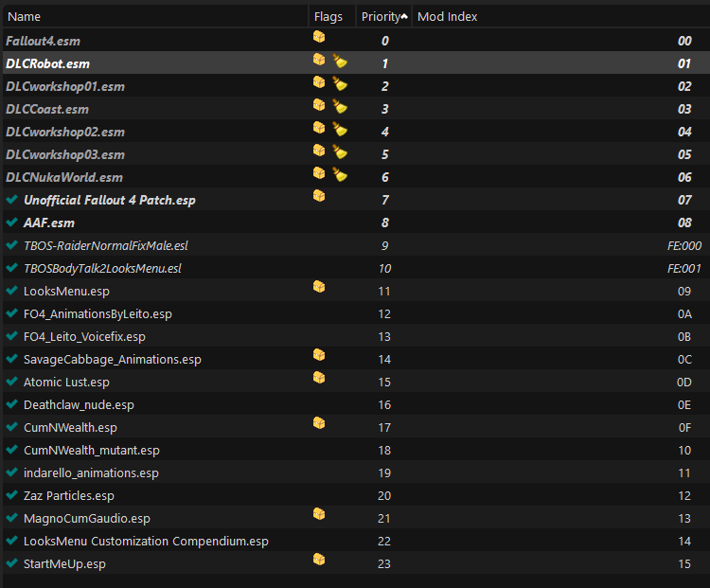Click priority value 23 for StartMeUp.esp
The width and height of the screenshot is (710, 588).
pyautogui.click(x=384, y=564)
